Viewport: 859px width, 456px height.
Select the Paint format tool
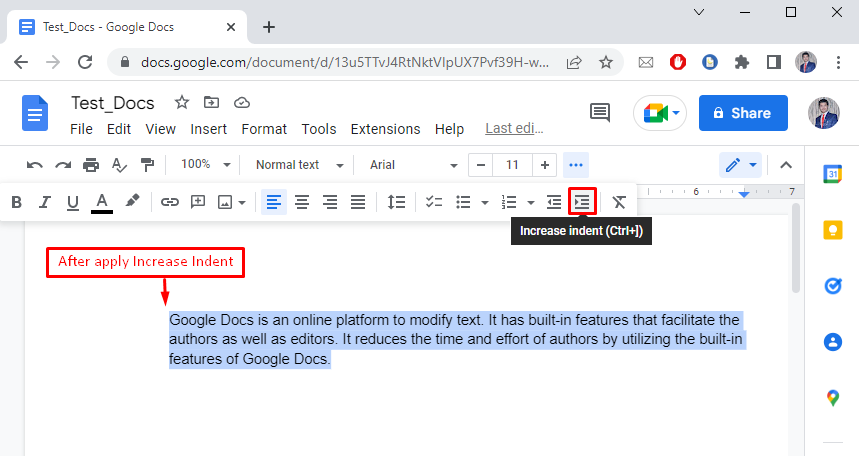click(x=147, y=165)
